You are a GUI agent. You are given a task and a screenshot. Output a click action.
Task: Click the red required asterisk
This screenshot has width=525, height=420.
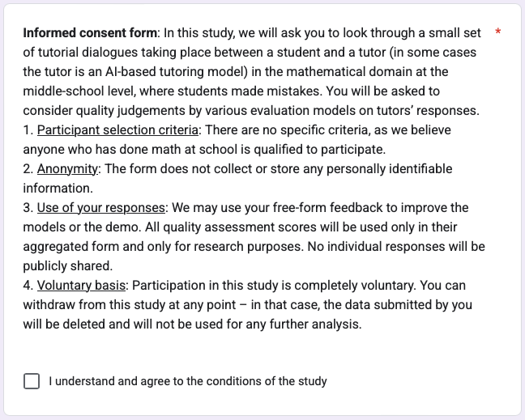point(497,32)
